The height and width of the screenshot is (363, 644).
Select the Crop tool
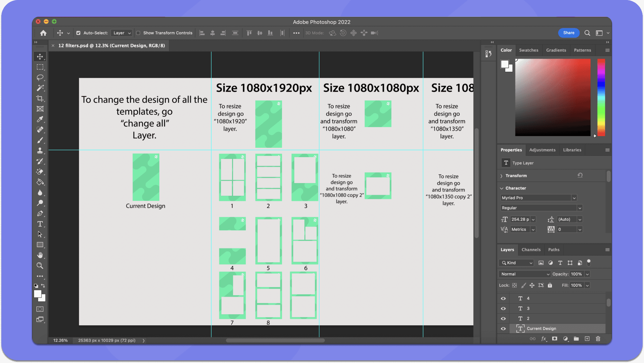[40, 98]
